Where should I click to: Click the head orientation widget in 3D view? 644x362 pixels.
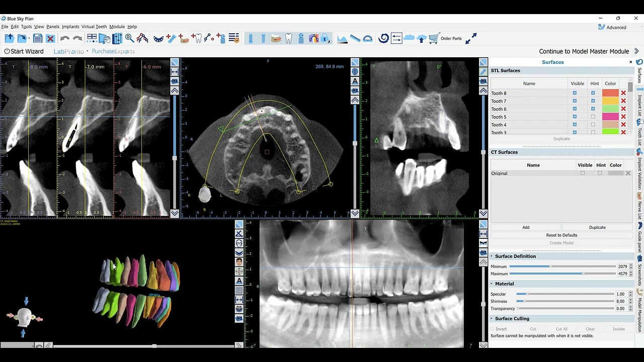[x=25, y=317]
